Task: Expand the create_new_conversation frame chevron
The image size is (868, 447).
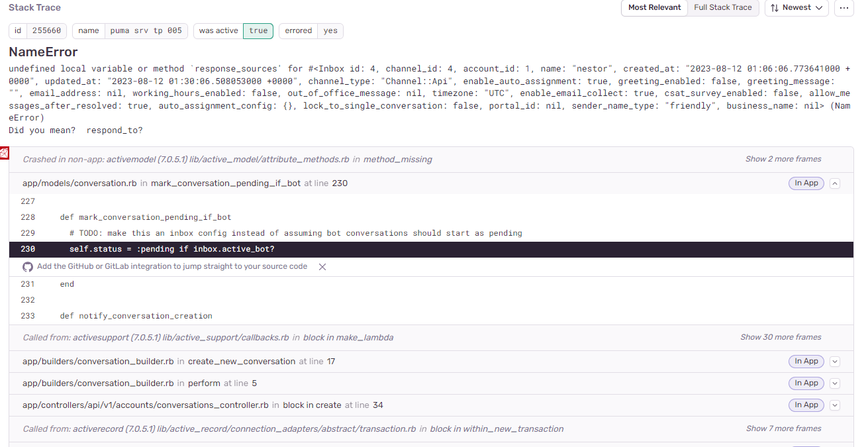Action: 835,361
